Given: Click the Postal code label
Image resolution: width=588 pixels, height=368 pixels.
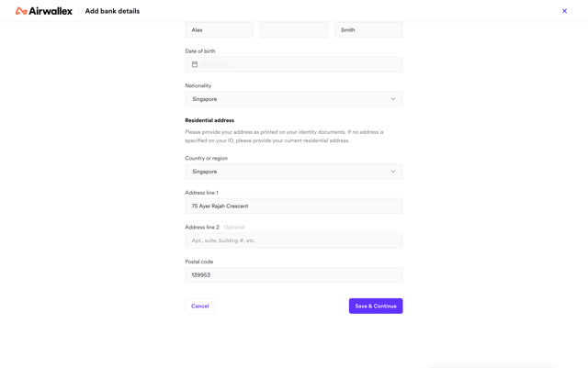Looking at the screenshot, I should click(x=198, y=262).
